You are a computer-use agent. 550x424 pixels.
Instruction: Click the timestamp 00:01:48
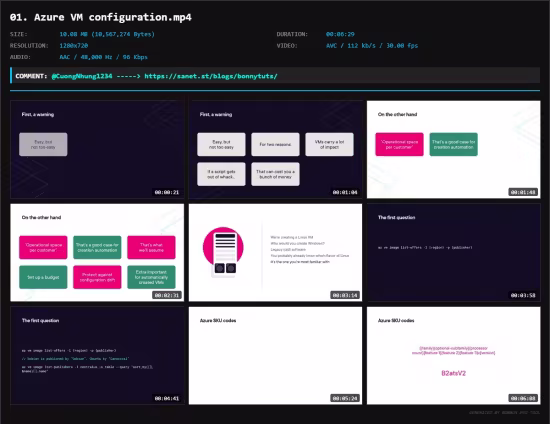pos(523,192)
